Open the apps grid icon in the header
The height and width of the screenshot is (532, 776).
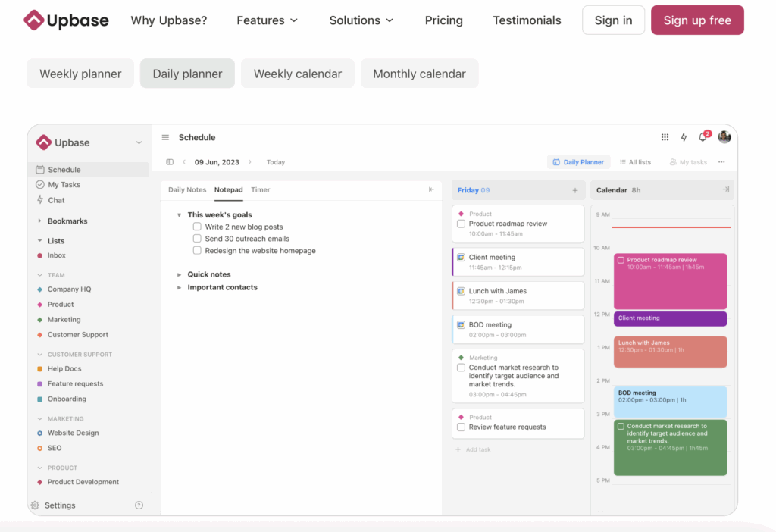pos(665,137)
